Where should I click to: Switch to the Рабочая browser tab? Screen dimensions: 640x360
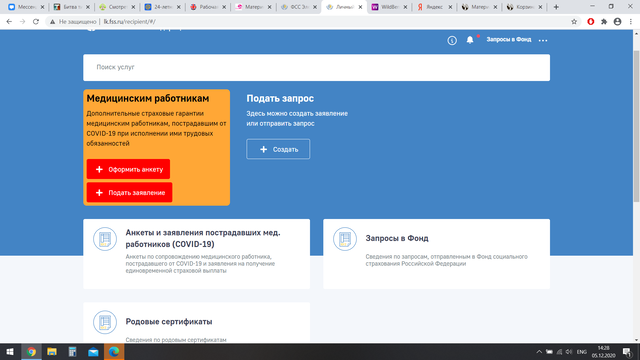(206, 7)
